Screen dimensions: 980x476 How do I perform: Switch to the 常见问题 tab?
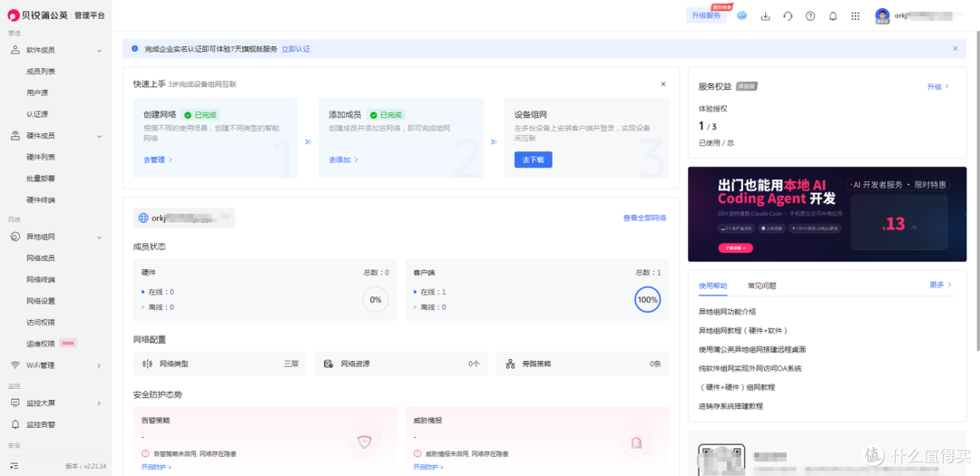762,286
